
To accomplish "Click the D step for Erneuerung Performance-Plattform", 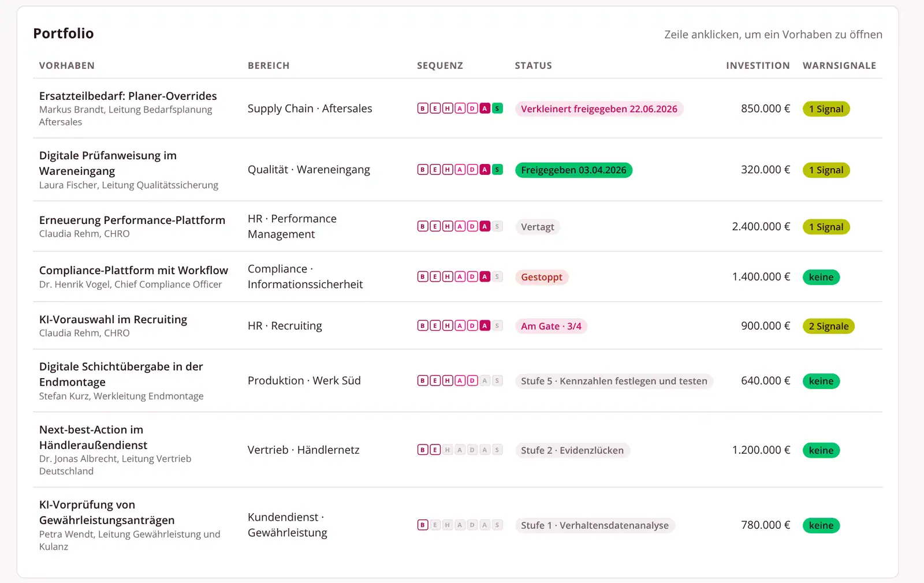I will tap(472, 226).
